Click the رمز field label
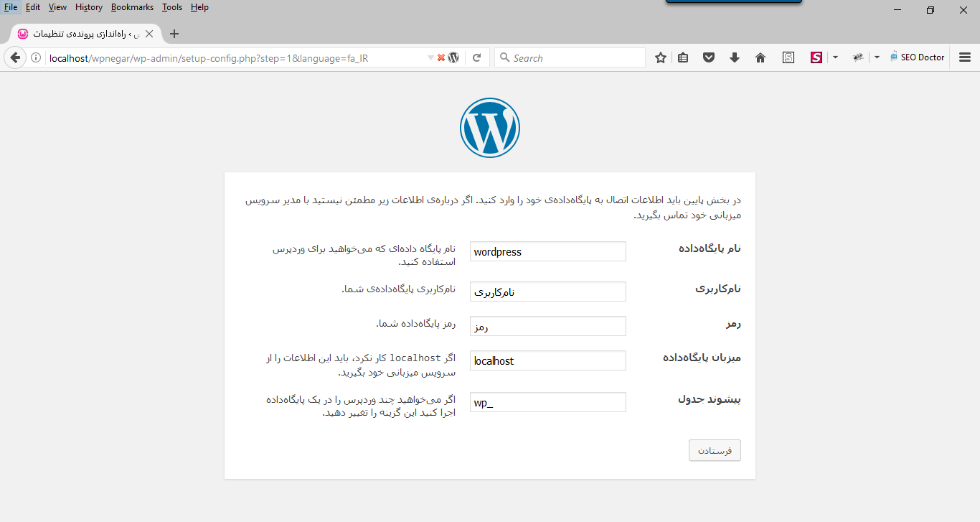Screen dimensions: 980x522 732,323
